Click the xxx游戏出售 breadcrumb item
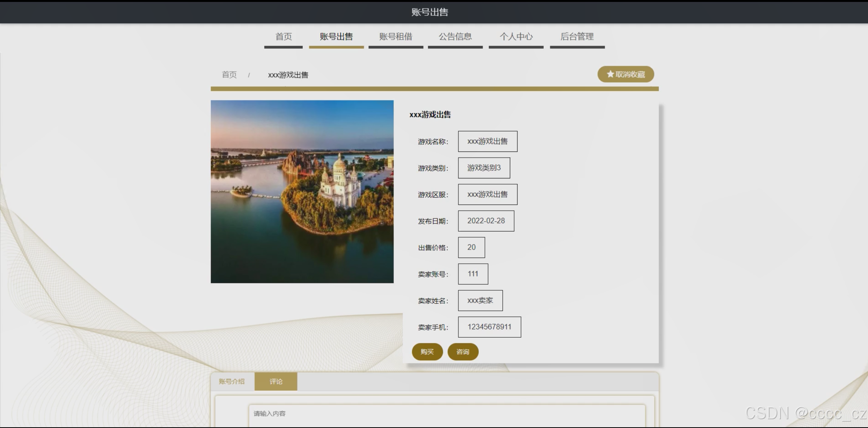The width and height of the screenshot is (868, 428). pos(288,75)
